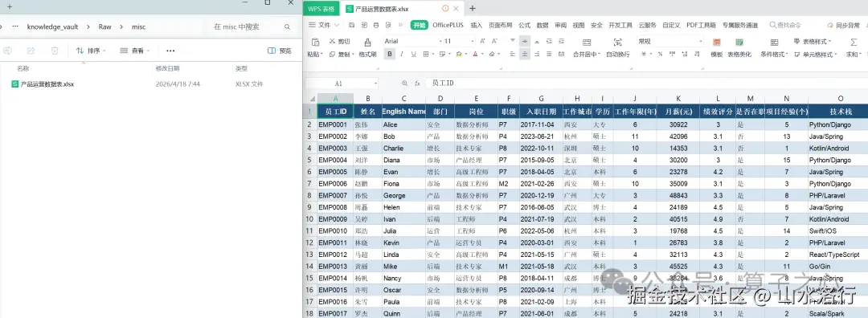The width and height of the screenshot is (868, 318).
Task: Open the Cell Style (单元格样式) dropdown
Action: tap(816, 54)
